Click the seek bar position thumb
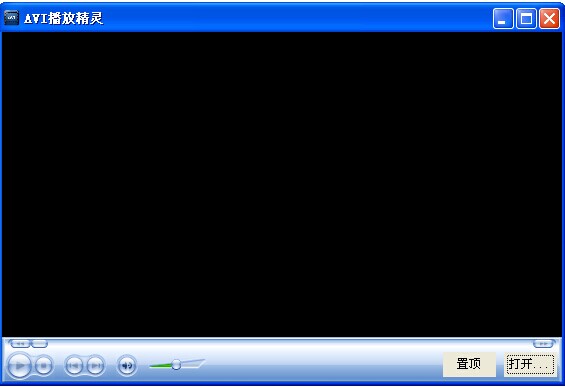The height and width of the screenshot is (388, 565). point(39,344)
